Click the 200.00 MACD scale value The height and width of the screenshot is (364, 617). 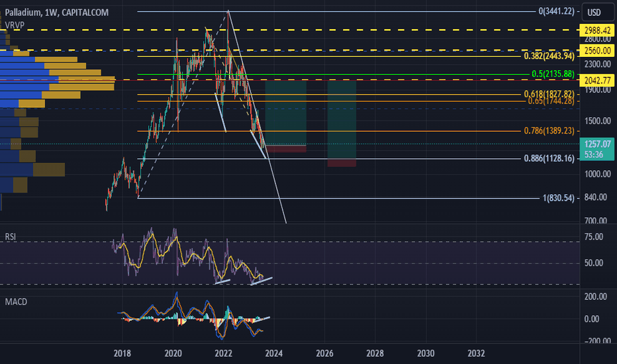click(x=596, y=296)
